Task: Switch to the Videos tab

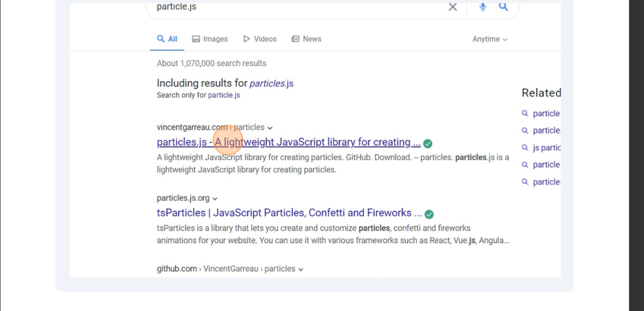Action: (x=260, y=39)
